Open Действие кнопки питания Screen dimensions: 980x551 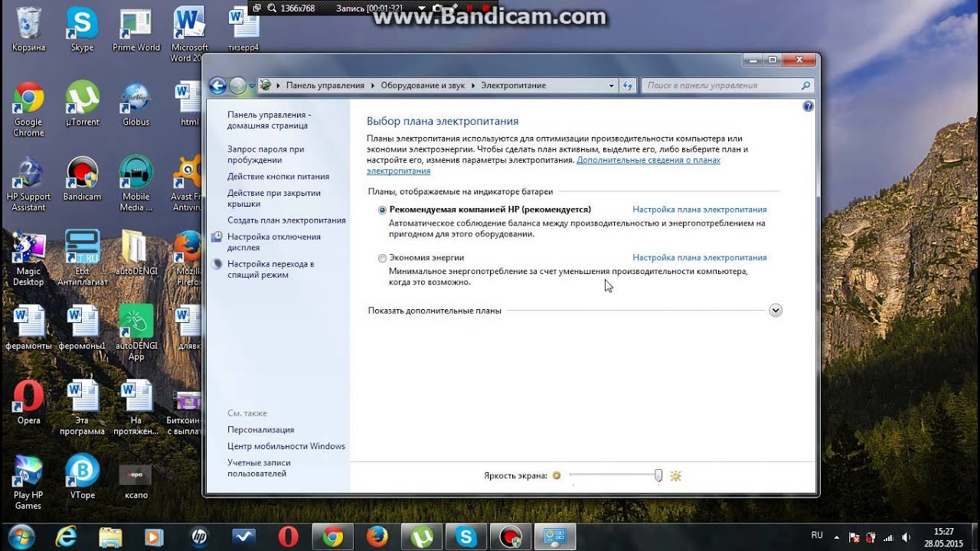pyautogui.click(x=278, y=177)
